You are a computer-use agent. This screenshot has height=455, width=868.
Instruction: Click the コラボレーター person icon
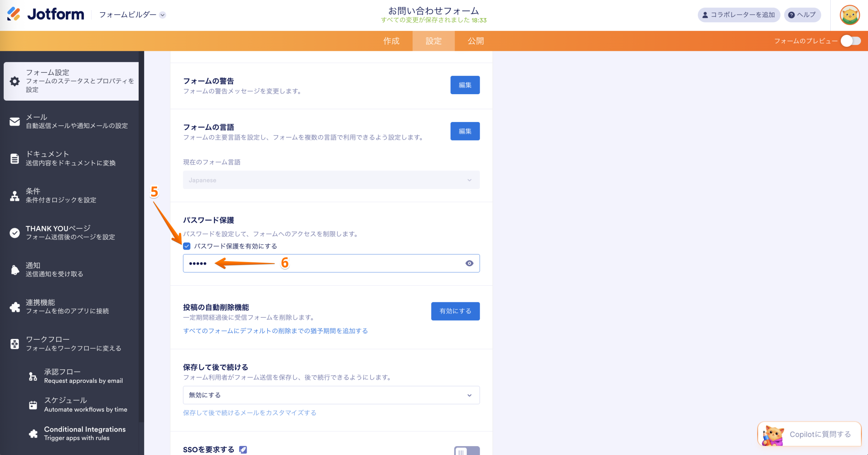705,15
